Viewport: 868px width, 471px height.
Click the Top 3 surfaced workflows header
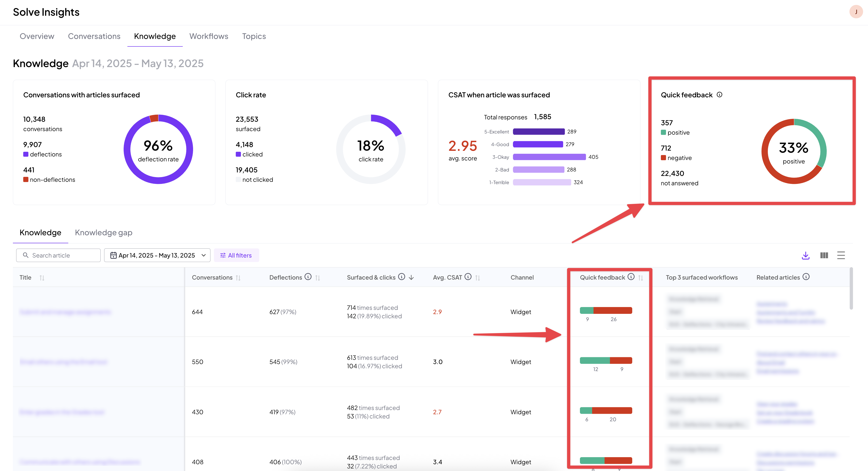[x=701, y=278]
